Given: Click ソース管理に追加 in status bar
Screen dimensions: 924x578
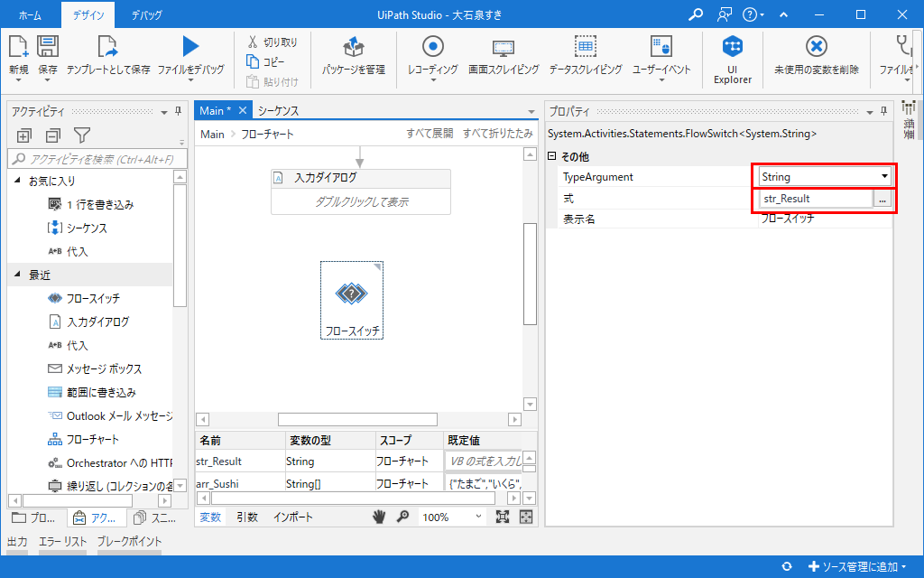Looking at the screenshot, I should click(857, 567).
